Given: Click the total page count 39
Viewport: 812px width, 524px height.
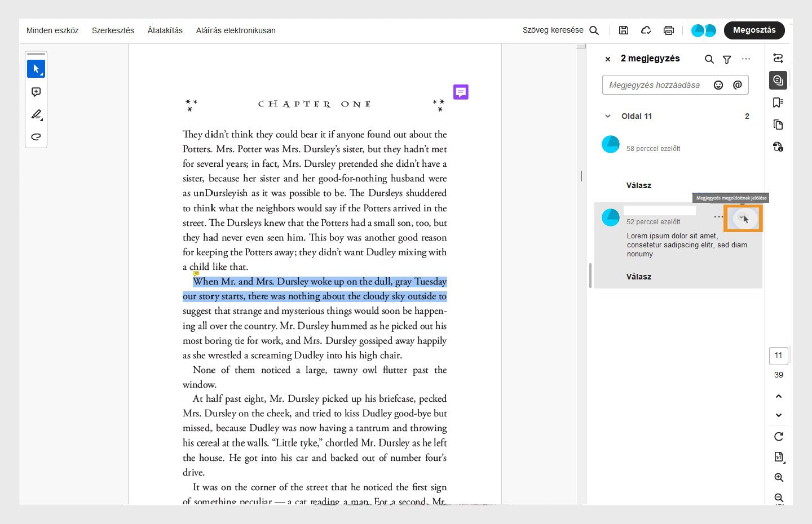Looking at the screenshot, I should [x=779, y=375].
